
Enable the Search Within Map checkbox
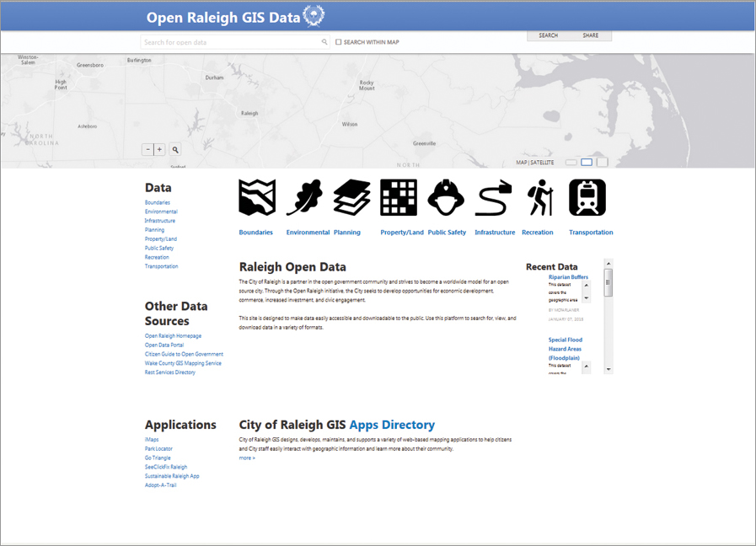pos(339,42)
